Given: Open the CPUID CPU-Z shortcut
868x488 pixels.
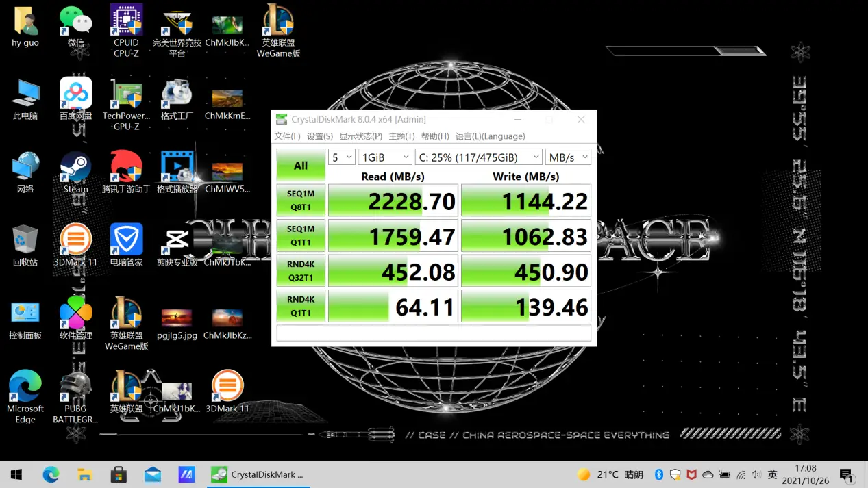Looking at the screenshot, I should coord(126,22).
